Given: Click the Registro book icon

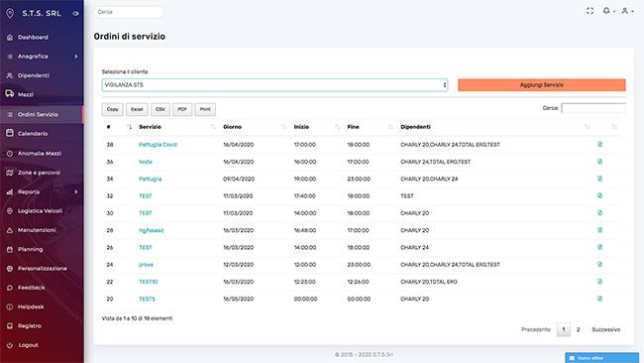Looking at the screenshot, I should (x=10, y=325).
